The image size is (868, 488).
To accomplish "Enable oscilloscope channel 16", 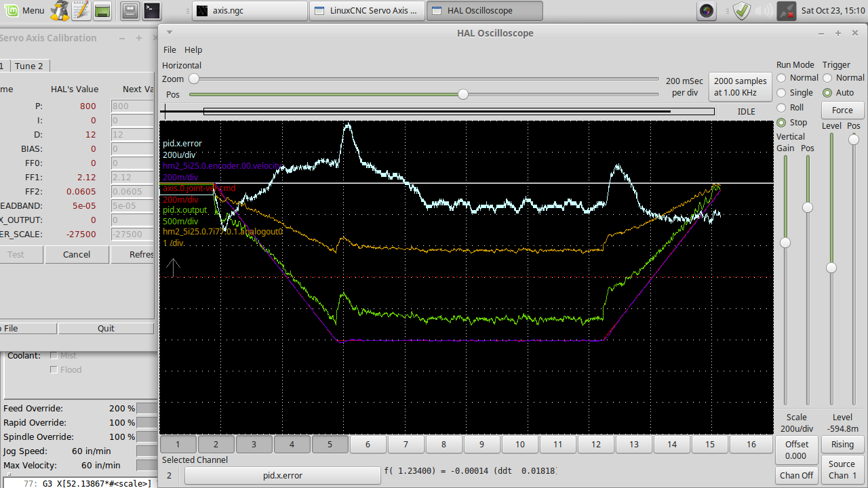I will [x=751, y=445].
